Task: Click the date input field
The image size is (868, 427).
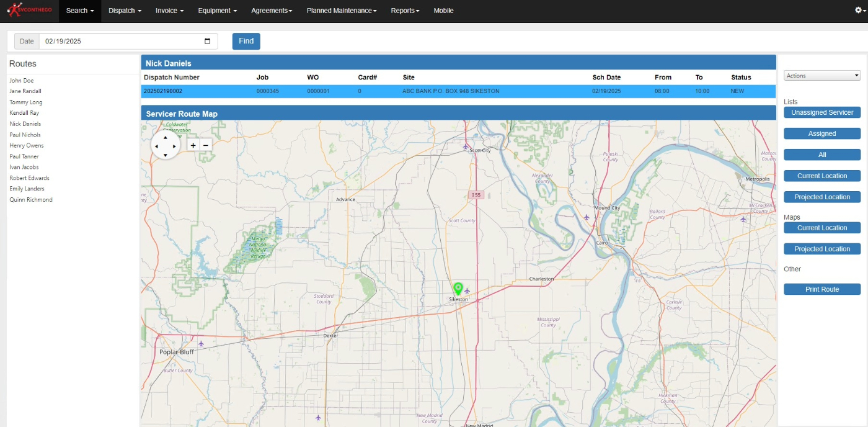Action: point(128,41)
